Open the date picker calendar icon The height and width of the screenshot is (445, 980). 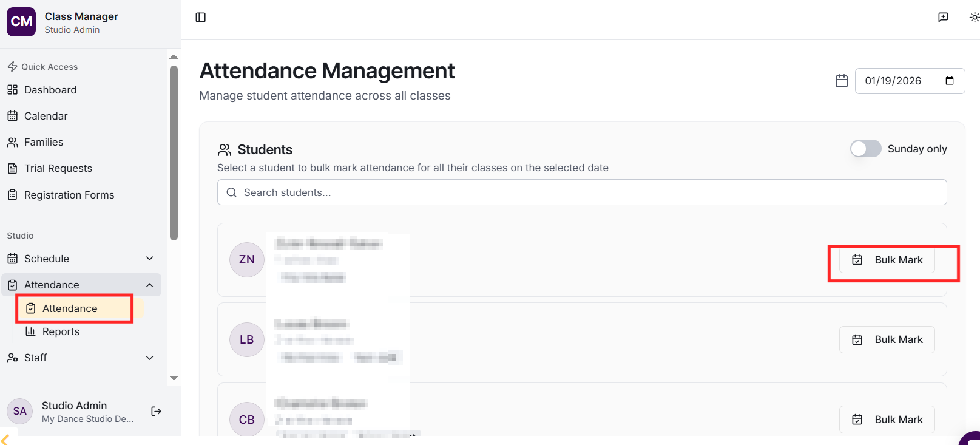(950, 81)
